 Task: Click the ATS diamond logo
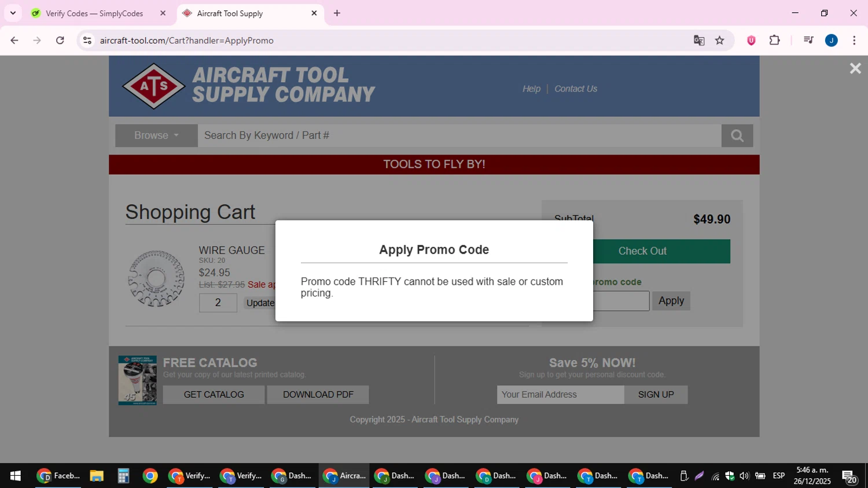(x=154, y=86)
